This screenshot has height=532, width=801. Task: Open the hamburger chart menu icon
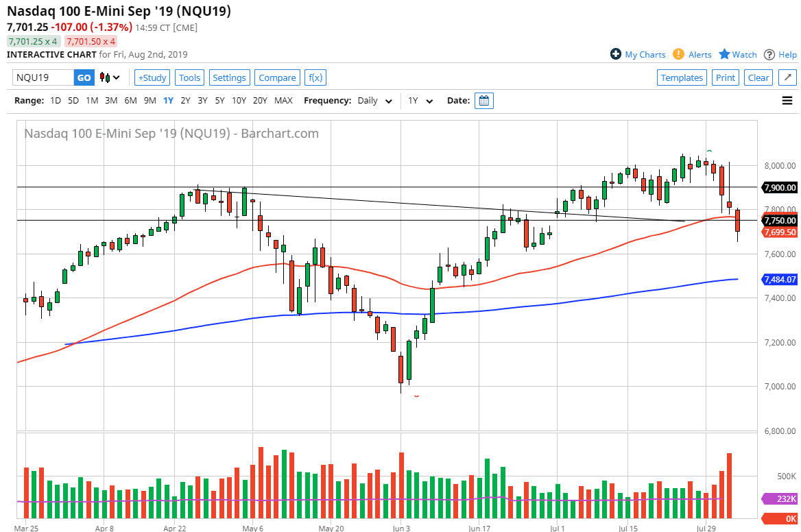coord(787,100)
